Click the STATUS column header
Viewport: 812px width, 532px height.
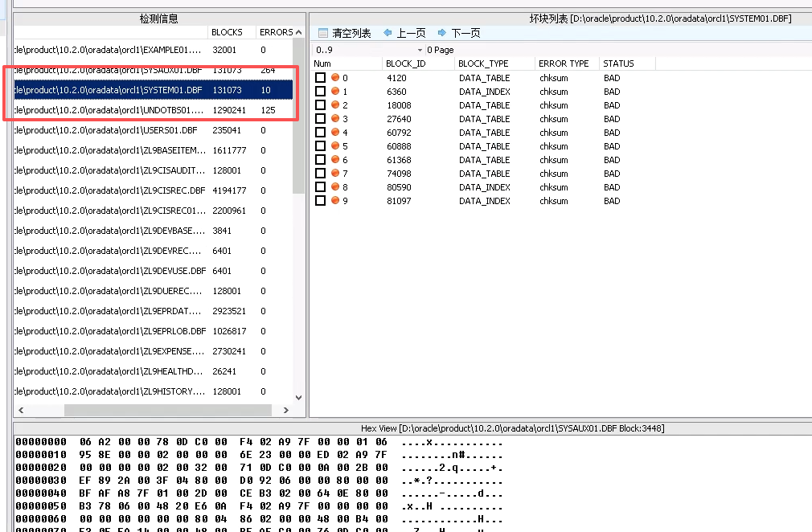[x=627, y=63]
